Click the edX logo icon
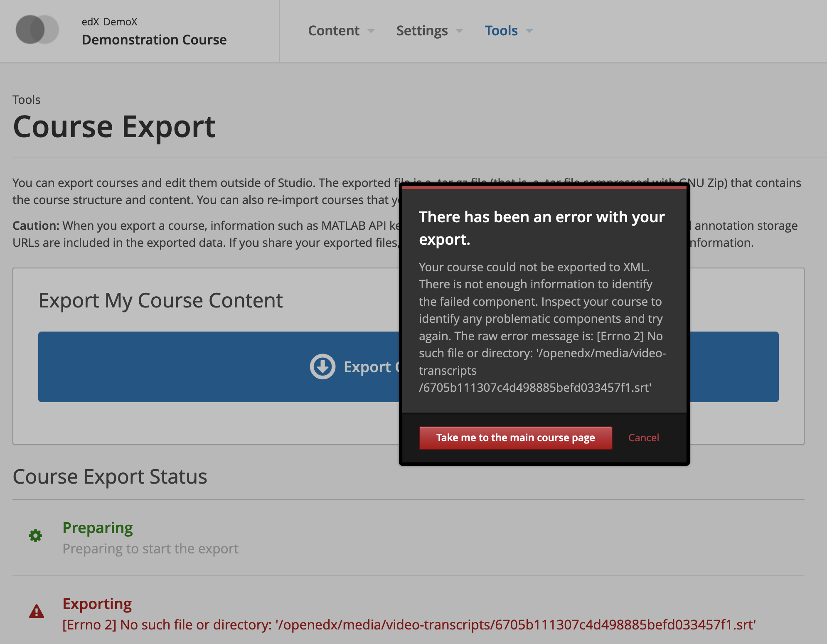827x644 pixels. pos(37,30)
